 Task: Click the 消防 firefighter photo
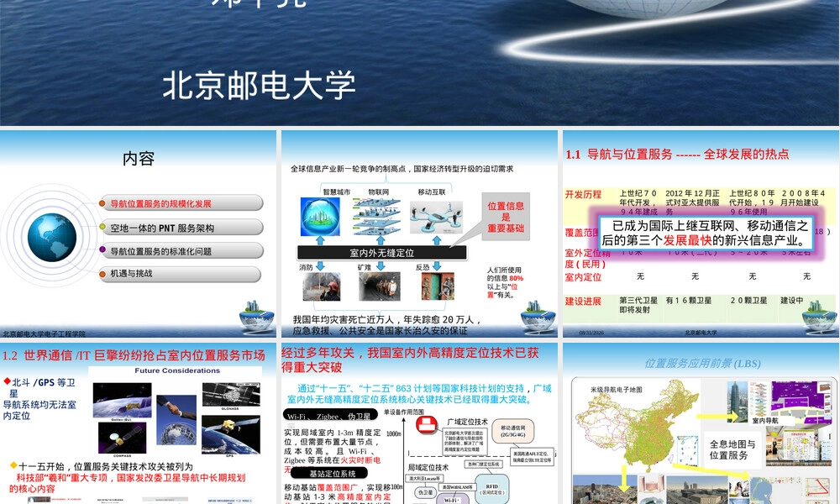(322, 286)
